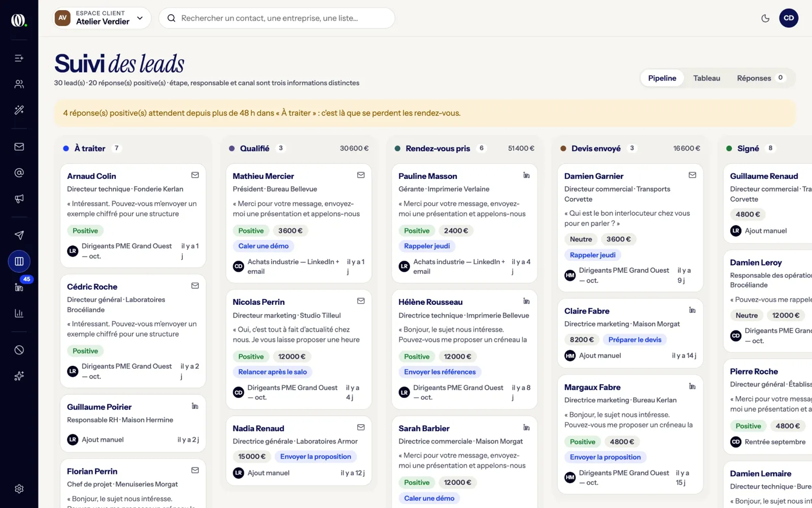Switch to the Pipeline view tab
Screen dimensions: 812x508
(x=662, y=78)
